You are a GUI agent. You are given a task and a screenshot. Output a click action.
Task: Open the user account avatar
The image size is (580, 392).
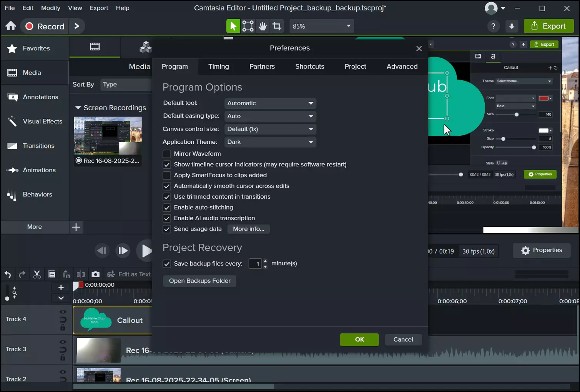pyautogui.click(x=491, y=8)
